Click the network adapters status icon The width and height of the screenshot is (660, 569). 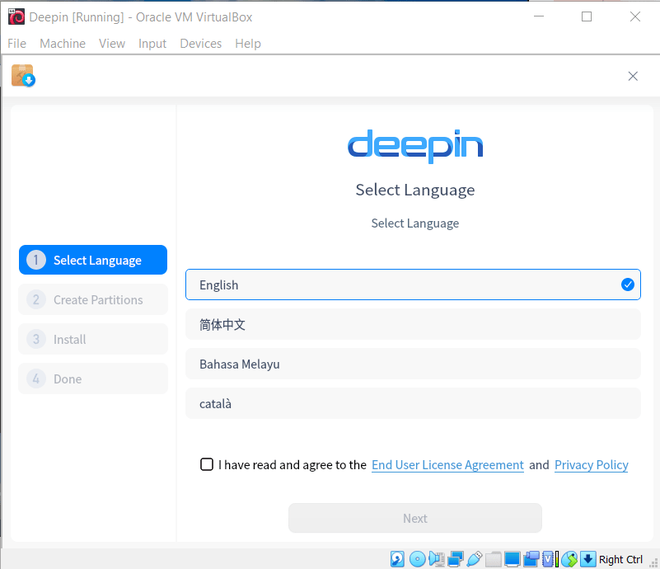click(455, 559)
